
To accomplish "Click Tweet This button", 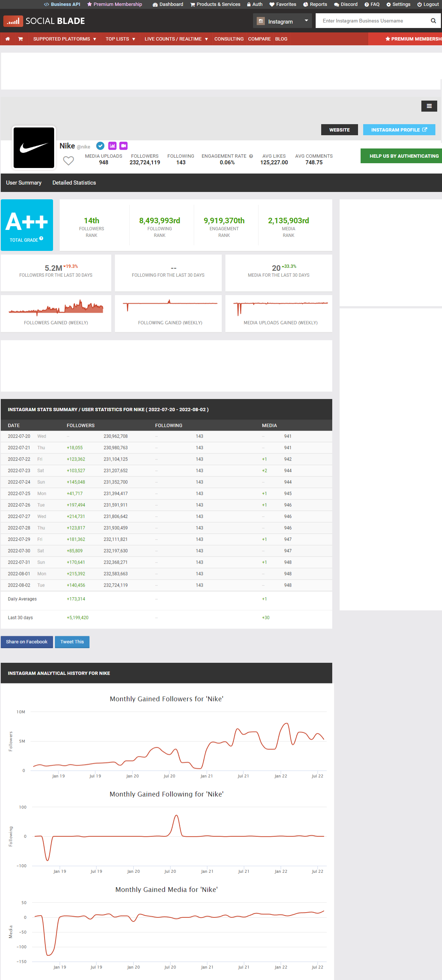I will pos(72,642).
